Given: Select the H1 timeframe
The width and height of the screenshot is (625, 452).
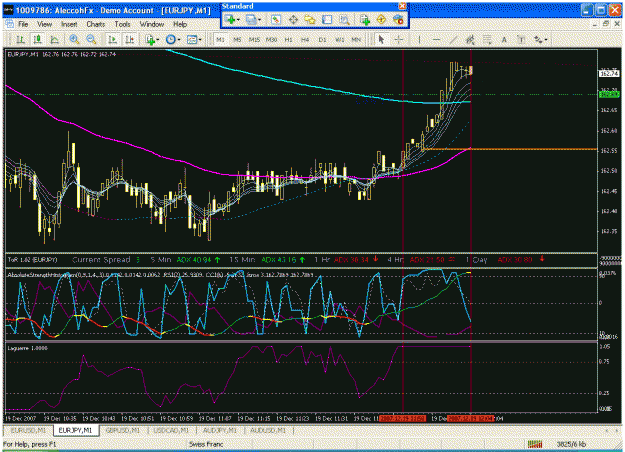Looking at the screenshot, I should click(x=289, y=39).
